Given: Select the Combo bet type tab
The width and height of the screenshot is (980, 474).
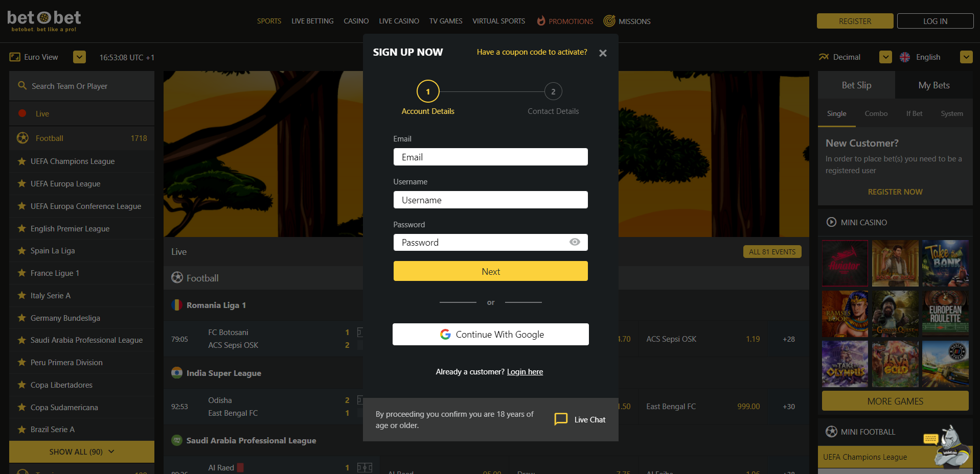Looking at the screenshot, I should [x=876, y=113].
